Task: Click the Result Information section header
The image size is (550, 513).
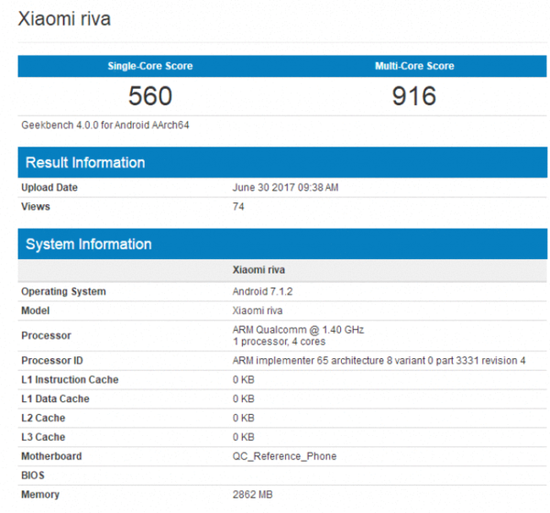Action: [x=282, y=162]
